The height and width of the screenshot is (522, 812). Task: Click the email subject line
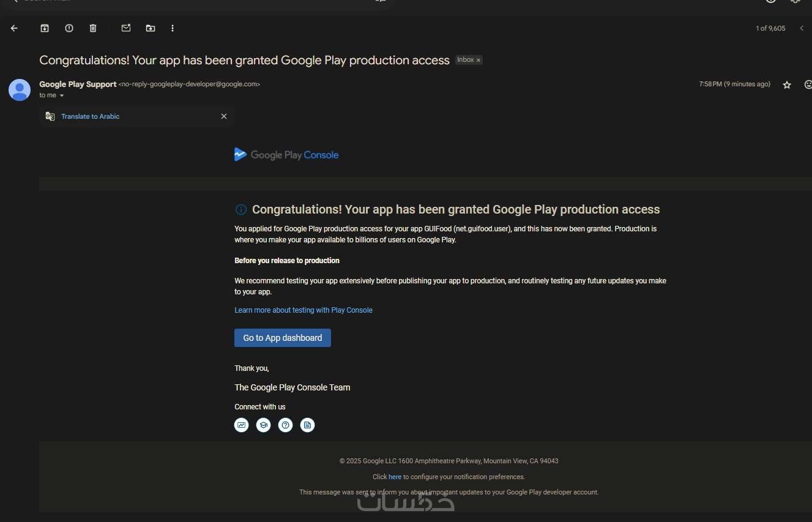245,60
